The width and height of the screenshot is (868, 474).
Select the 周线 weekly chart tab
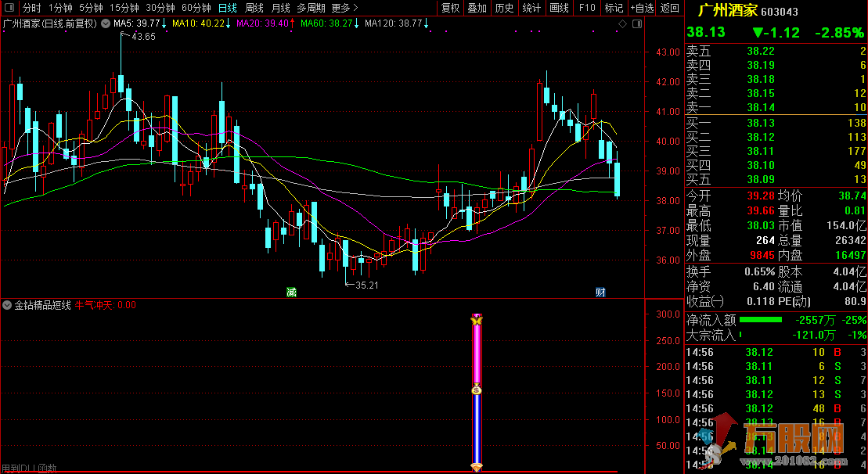[x=254, y=8]
